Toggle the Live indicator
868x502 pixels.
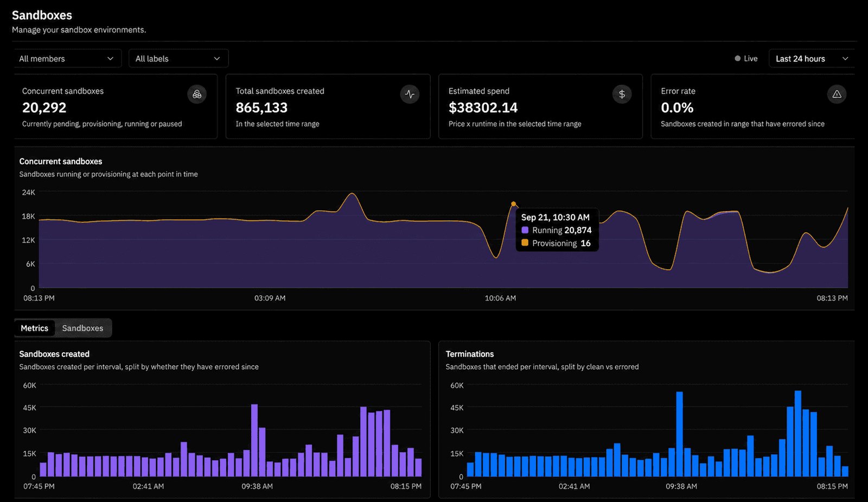746,59
